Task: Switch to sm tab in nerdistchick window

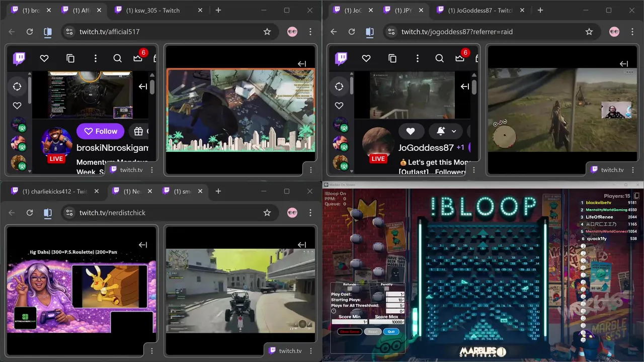Action: [x=183, y=191]
